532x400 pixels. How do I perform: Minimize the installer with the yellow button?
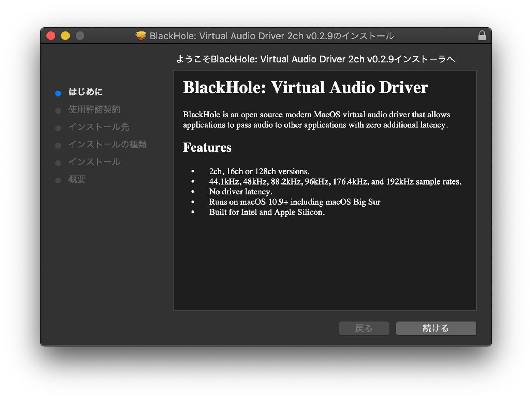tap(66, 36)
